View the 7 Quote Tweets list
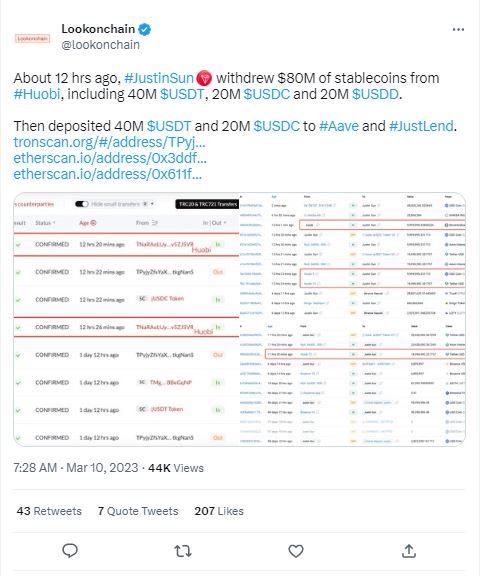488x576 pixels. click(x=138, y=511)
